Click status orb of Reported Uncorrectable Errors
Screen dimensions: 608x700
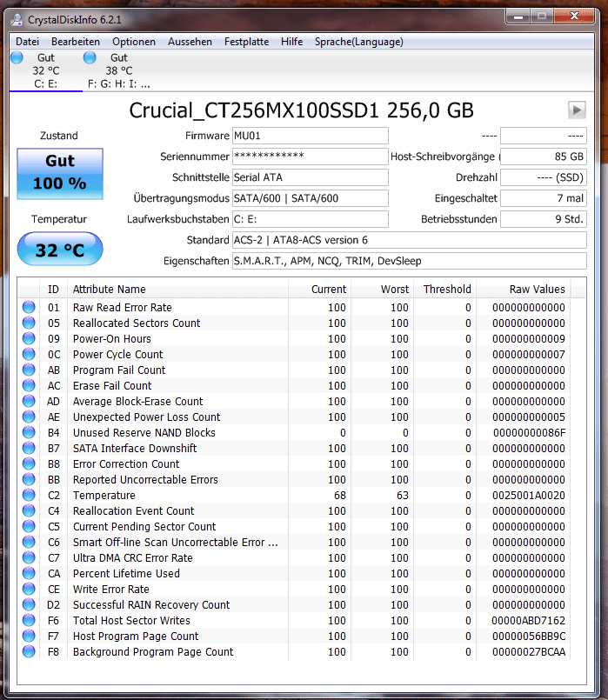pyautogui.click(x=29, y=479)
